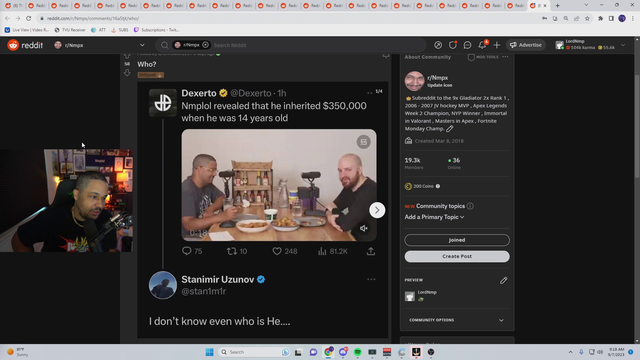This screenshot has width=640, height=360.
Task: Open Chrome side panel icon
Action: coord(611,18)
